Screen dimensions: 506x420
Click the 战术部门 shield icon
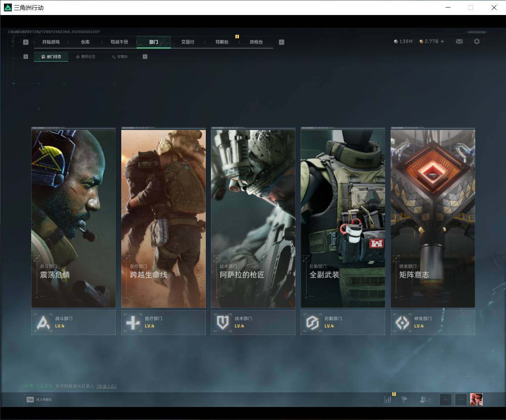coord(223,322)
